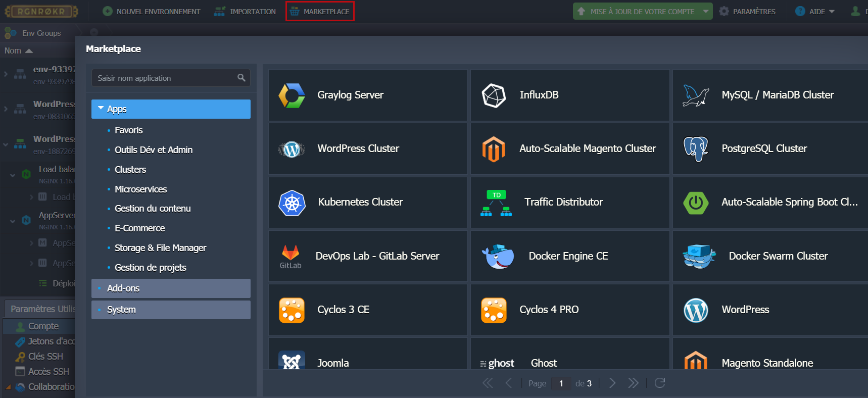868x398 pixels.
Task: Click Nouvel Environnement button
Action: coord(152,11)
